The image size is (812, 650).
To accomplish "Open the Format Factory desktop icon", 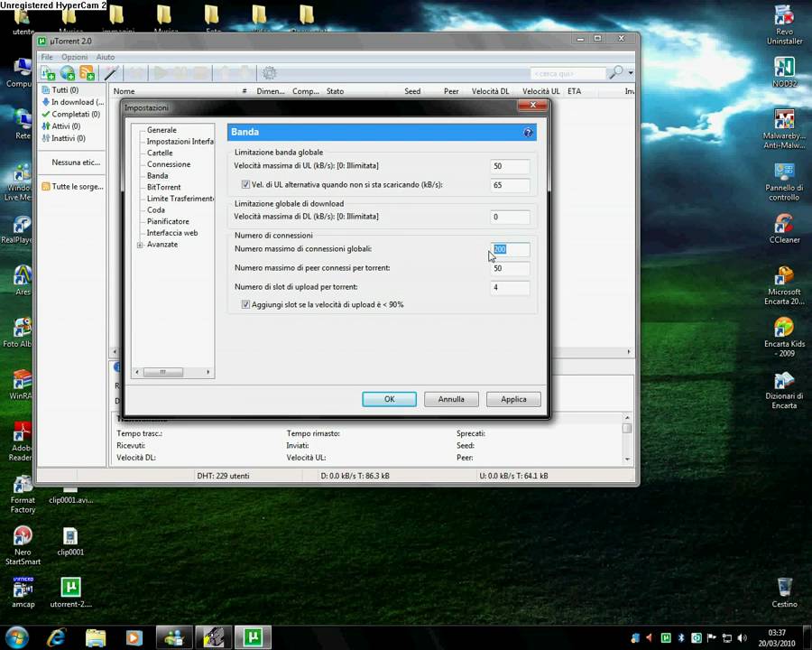I will (x=23, y=494).
